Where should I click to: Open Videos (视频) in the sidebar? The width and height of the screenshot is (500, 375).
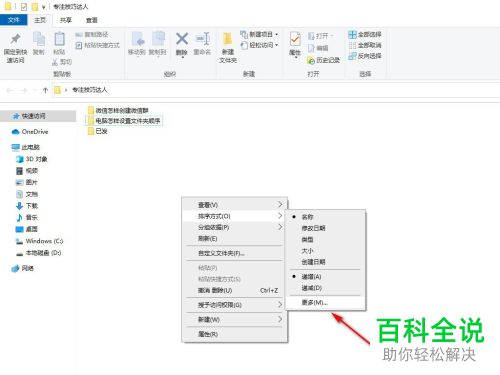pyautogui.click(x=27, y=171)
